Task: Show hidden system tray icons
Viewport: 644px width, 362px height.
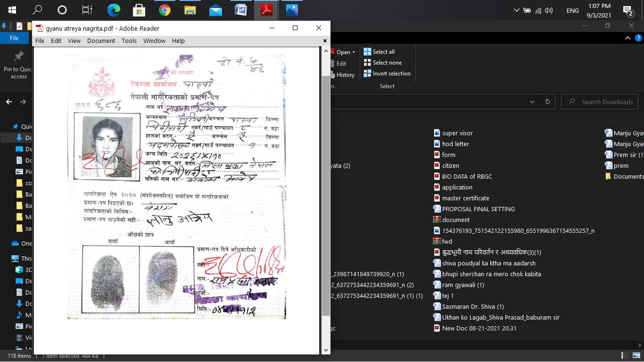Action: point(516,10)
